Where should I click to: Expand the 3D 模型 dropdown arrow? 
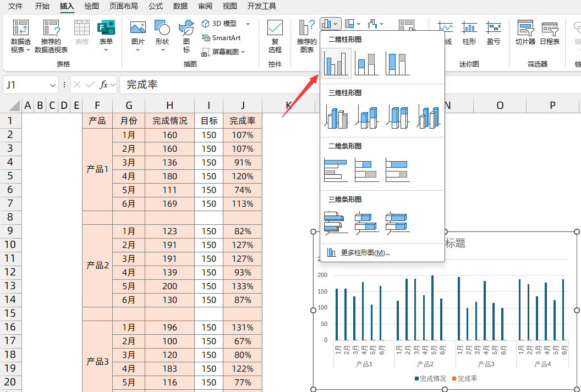(248, 24)
